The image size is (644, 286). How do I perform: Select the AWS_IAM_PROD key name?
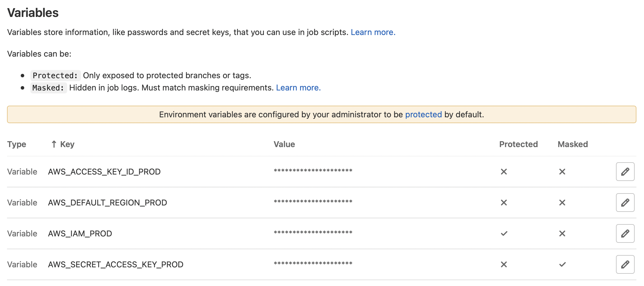click(80, 233)
